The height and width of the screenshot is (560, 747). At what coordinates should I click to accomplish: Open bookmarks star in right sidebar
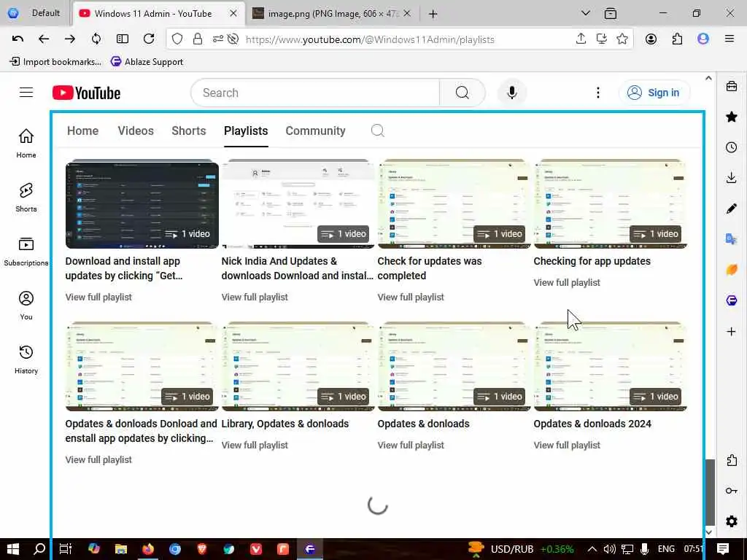pyautogui.click(x=732, y=117)
